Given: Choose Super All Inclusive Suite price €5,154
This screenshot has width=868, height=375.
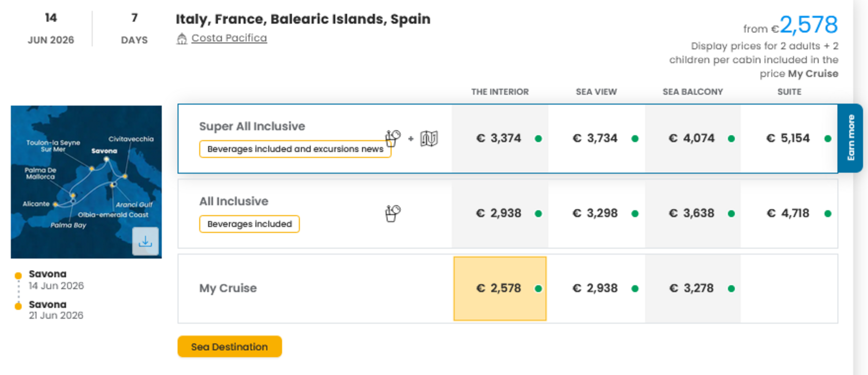Looking at the screenshot, I should 789,138.
